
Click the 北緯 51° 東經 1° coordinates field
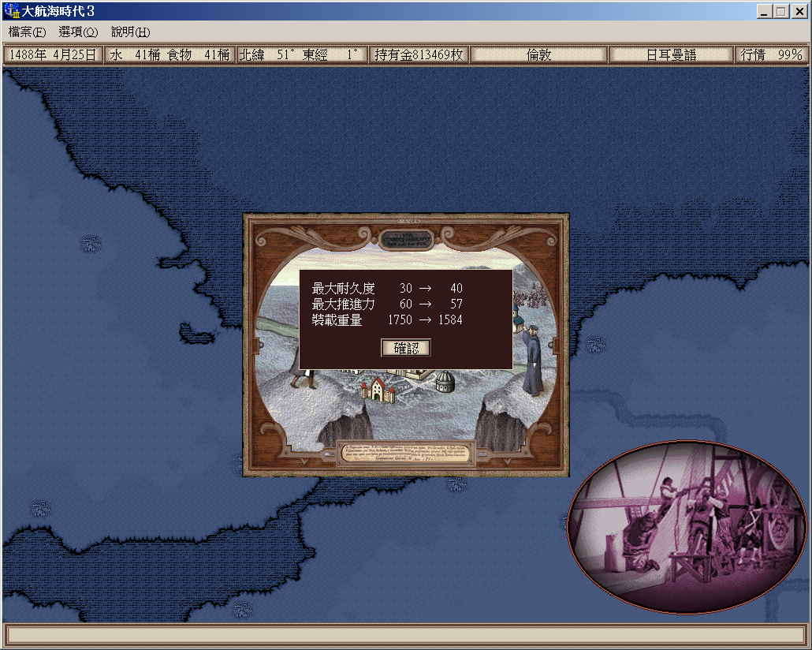303,55
